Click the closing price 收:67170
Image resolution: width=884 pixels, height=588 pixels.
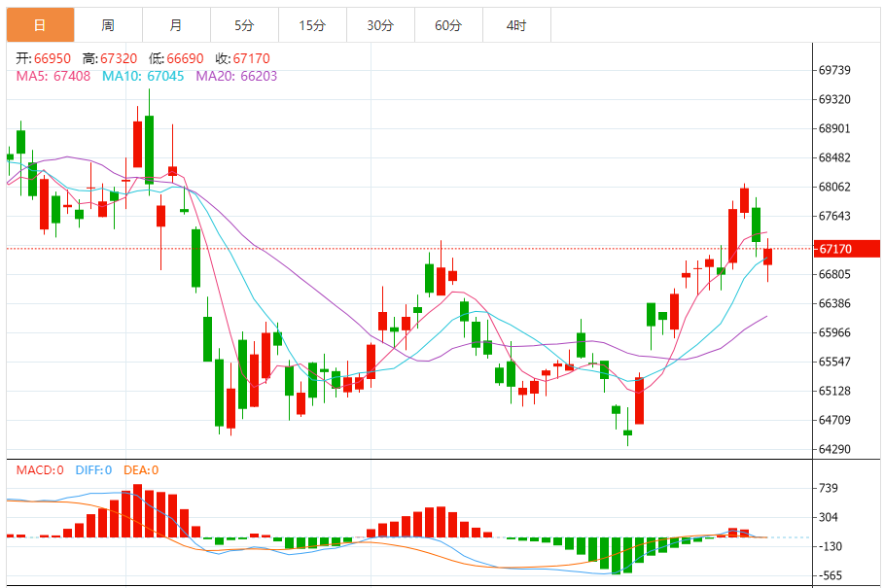(243, 58)
